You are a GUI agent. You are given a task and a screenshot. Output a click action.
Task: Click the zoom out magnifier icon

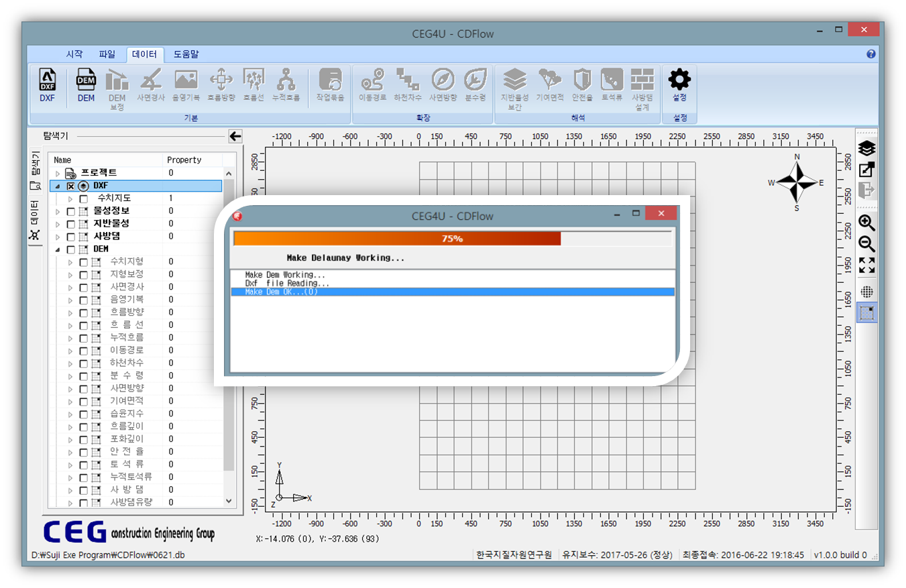pyautogui.click(x=867, y=244)
